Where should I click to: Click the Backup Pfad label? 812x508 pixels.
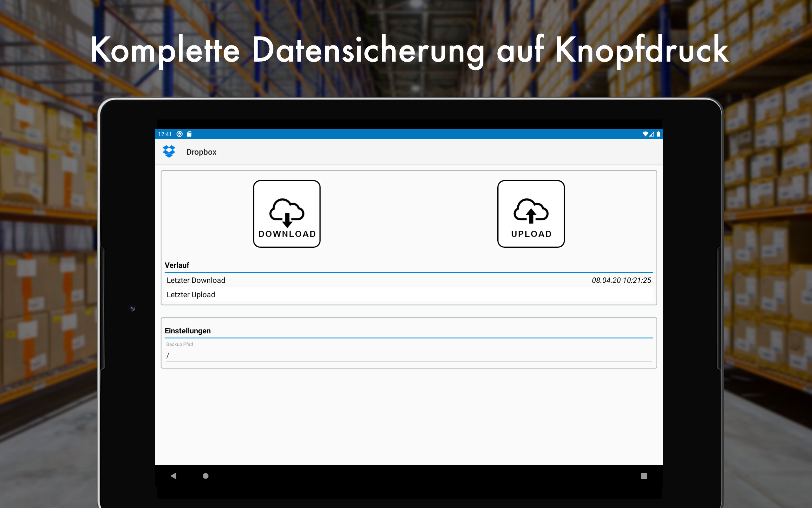tap(180, 344)
